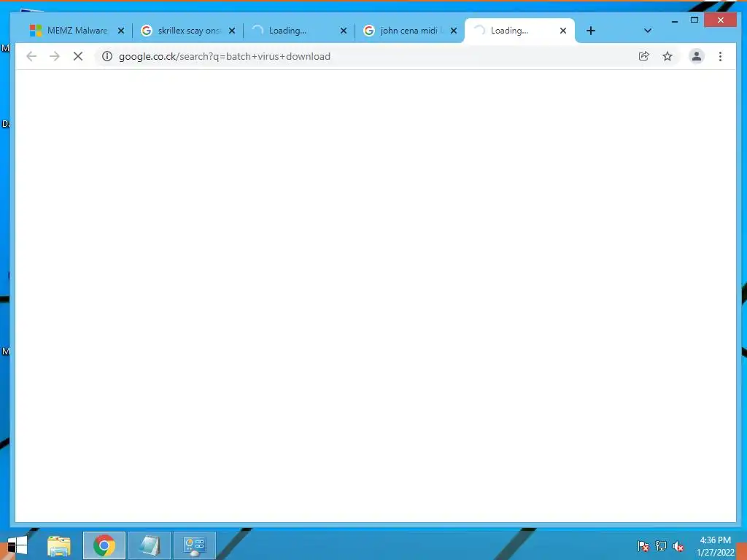This screenshot has width=747, height=560.
Task: Open the john cena midi tab
Action: [x=410, y=31]
